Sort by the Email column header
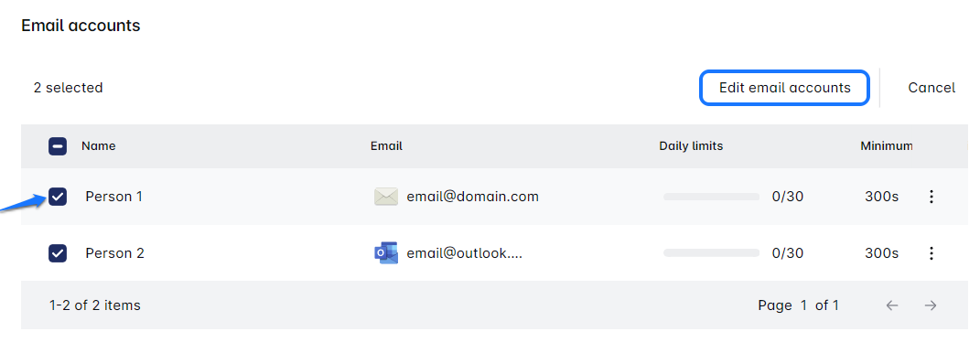 tap(386, 146)
